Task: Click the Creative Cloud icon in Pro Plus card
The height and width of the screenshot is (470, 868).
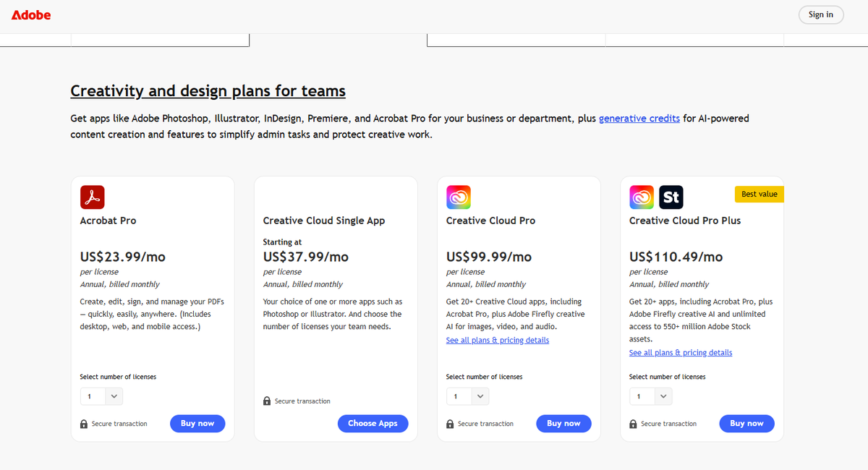Action: coord(642,197)
